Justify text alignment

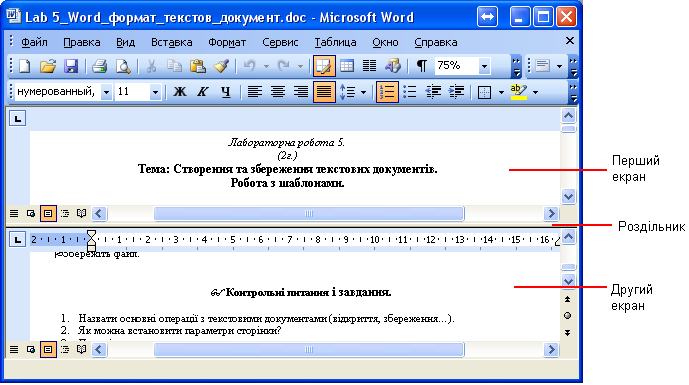click(324, 92)
